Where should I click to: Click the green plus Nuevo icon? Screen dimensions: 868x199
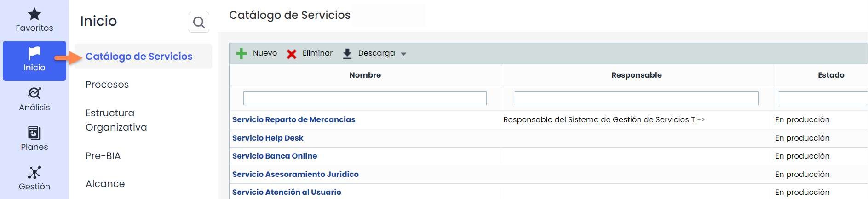pyautogui.click(x=241, y=54)
